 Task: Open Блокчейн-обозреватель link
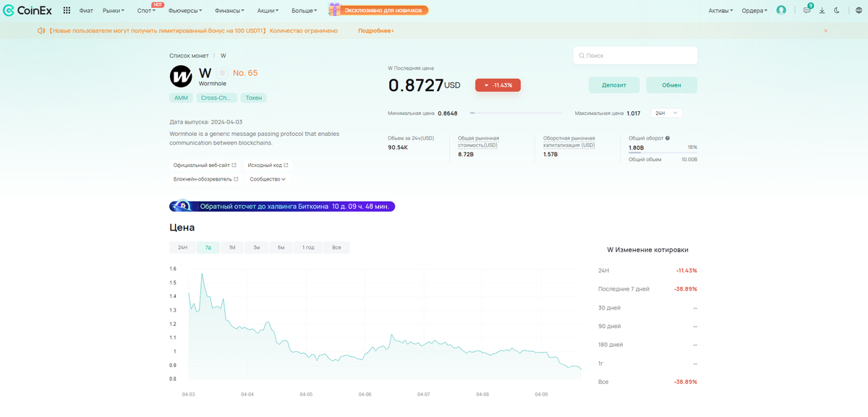[206, 179]
